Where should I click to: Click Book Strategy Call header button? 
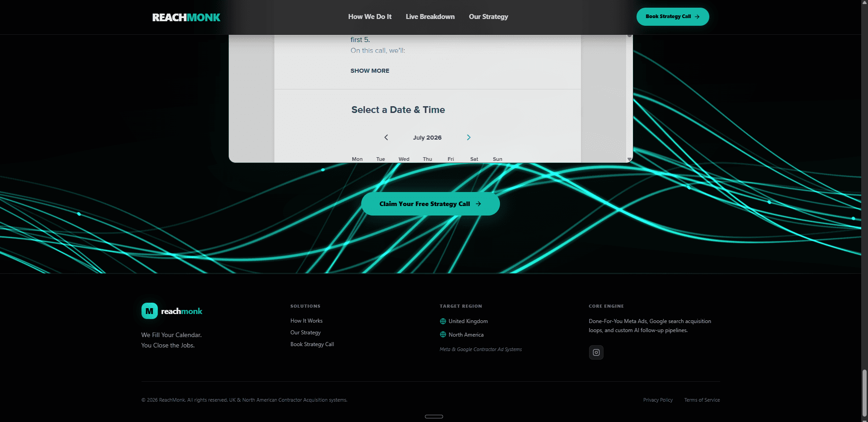pos(673,17)
